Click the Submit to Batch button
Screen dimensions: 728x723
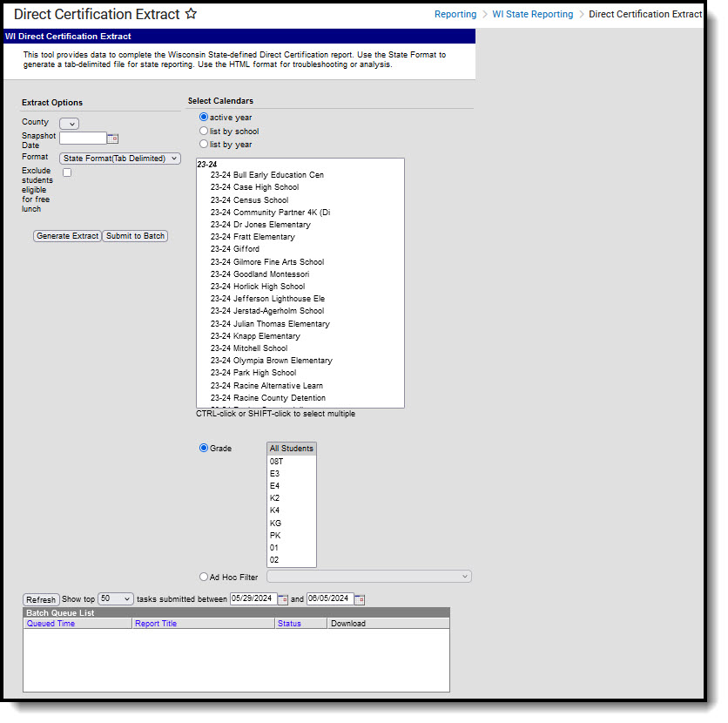pos(135,236)
